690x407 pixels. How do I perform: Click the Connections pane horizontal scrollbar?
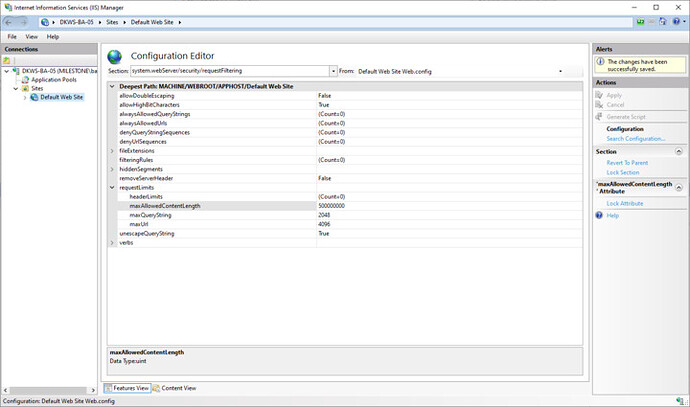coord(49,390)
